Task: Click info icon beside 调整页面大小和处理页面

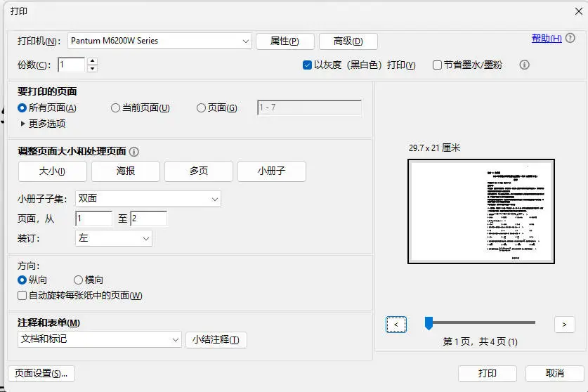Action: point(134,151)
